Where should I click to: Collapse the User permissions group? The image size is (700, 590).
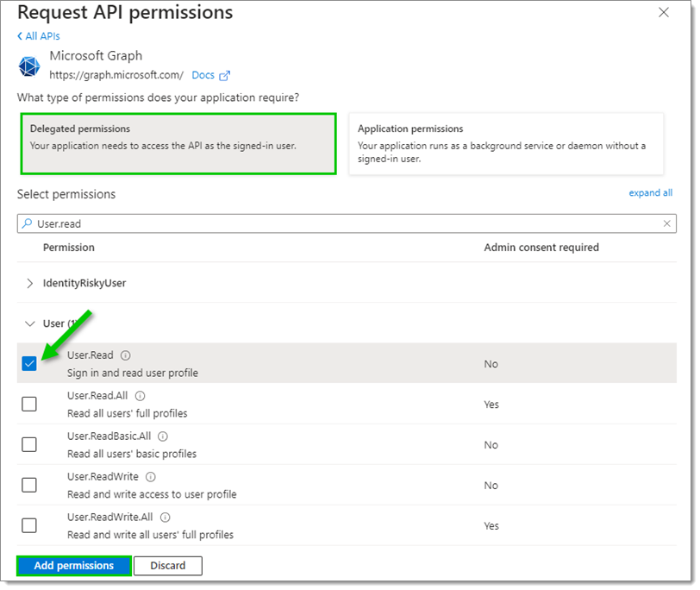29,323
